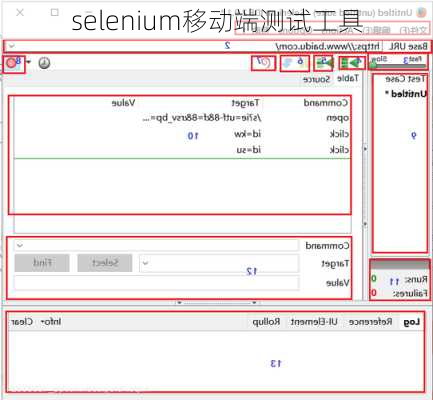Click the Runs count text
Image resolution: width=433 pixels, height=400 pixels.
[399, 279]
